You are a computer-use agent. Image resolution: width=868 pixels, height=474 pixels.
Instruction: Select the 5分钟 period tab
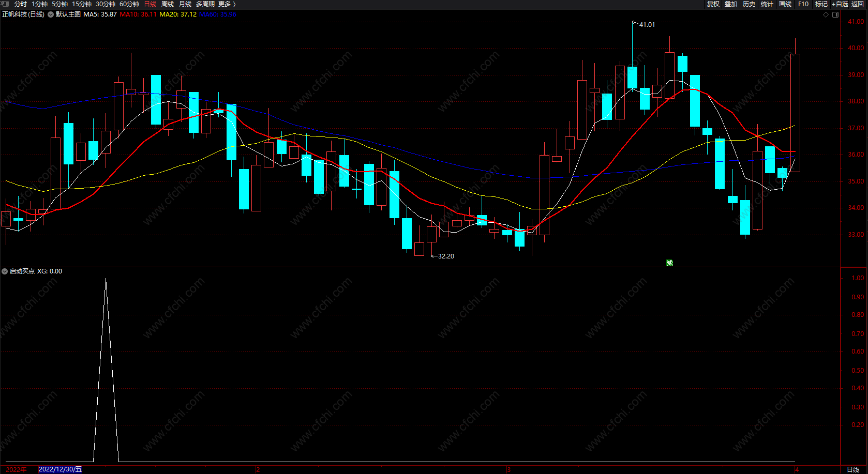(59, 4)
